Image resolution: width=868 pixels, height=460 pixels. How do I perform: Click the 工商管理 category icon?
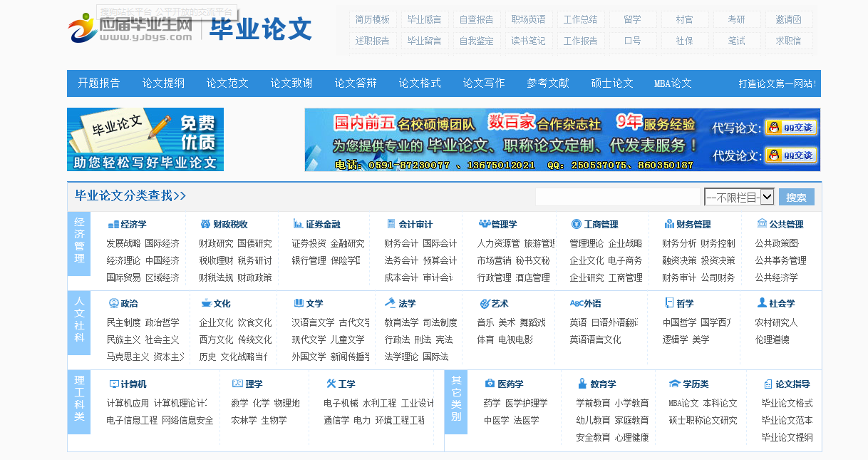coord(576,224)
